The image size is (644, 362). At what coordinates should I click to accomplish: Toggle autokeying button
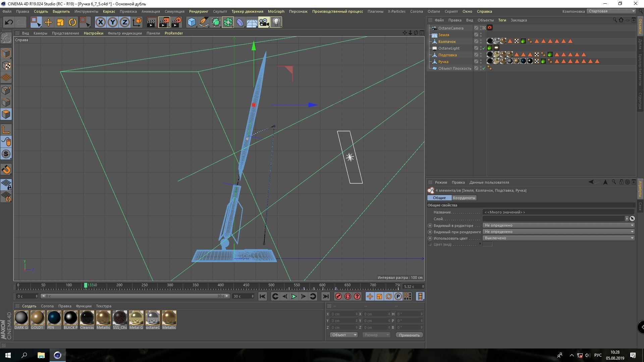[x=348, y=296]
